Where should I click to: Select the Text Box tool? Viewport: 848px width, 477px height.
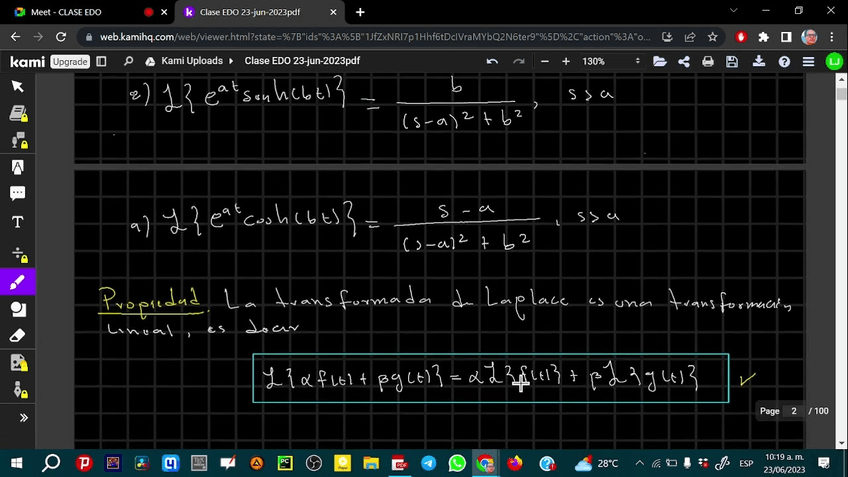(17, 222)
